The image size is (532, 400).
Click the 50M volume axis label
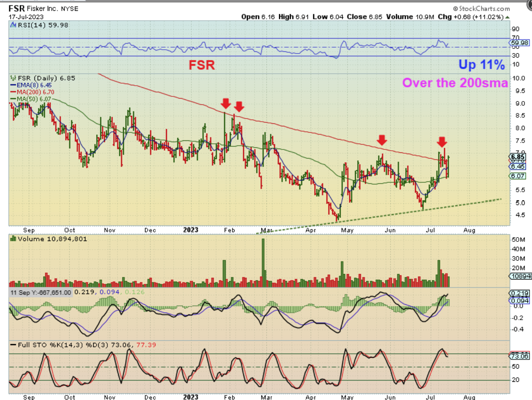pyautogui.click(x=519, y=240)
